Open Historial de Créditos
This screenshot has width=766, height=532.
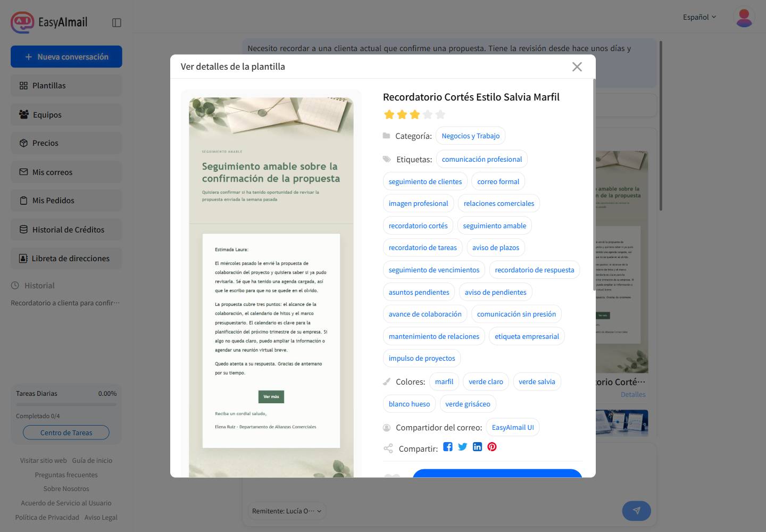(66, 230)
